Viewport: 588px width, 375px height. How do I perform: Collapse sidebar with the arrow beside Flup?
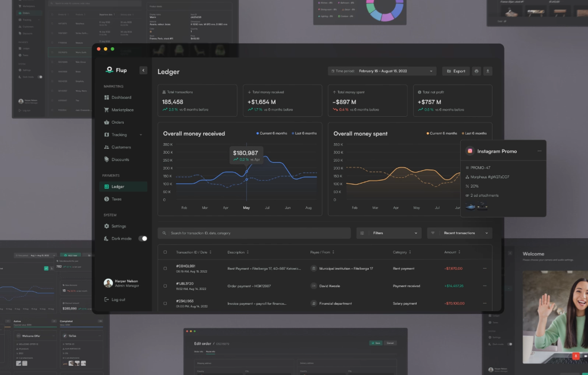tap(143, 70)
